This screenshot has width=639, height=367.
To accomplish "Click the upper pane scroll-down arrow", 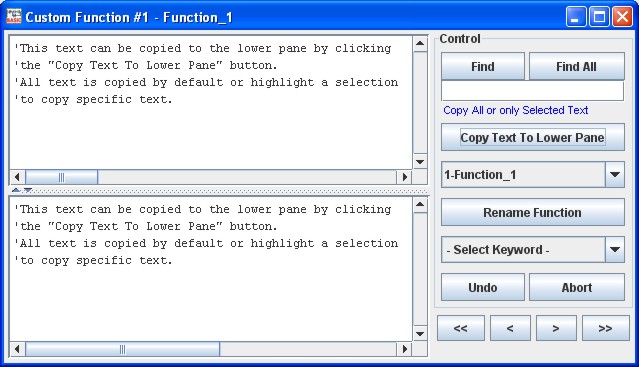I will 420,162.
